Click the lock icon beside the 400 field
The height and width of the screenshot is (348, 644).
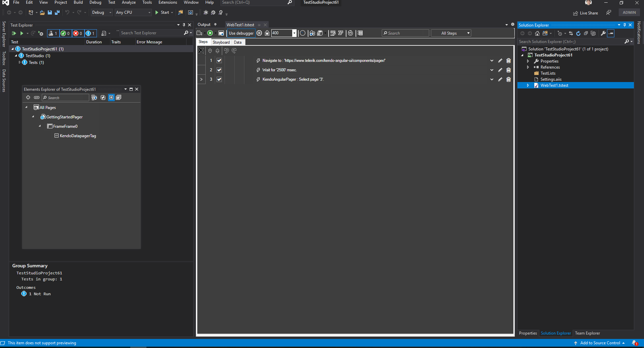click(267, 33)
